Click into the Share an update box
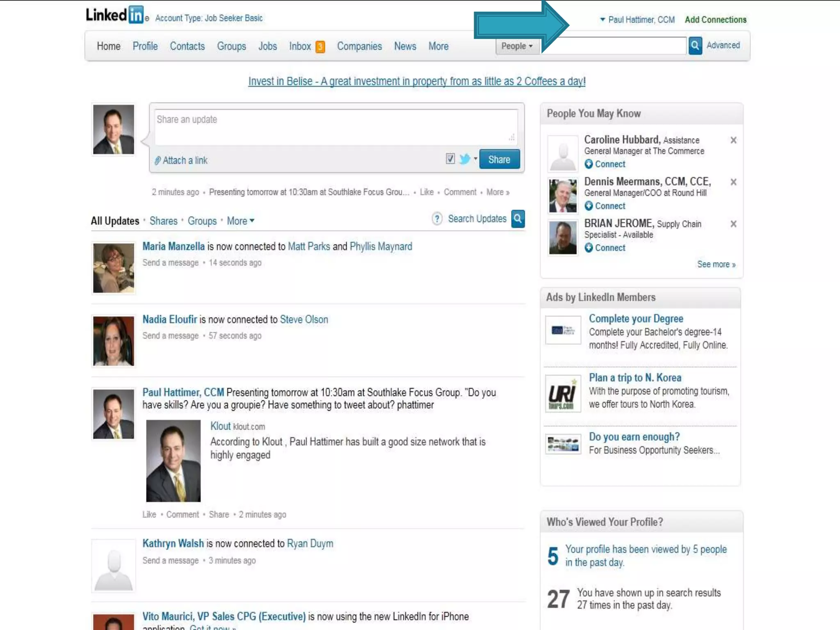The image size is (840, 630). (x=336, y=127)
